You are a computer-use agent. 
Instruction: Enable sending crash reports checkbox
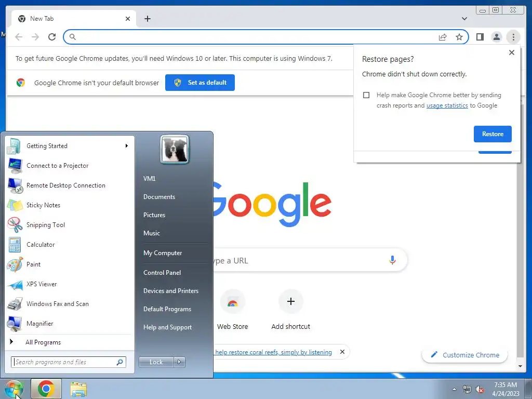[366, 95]
